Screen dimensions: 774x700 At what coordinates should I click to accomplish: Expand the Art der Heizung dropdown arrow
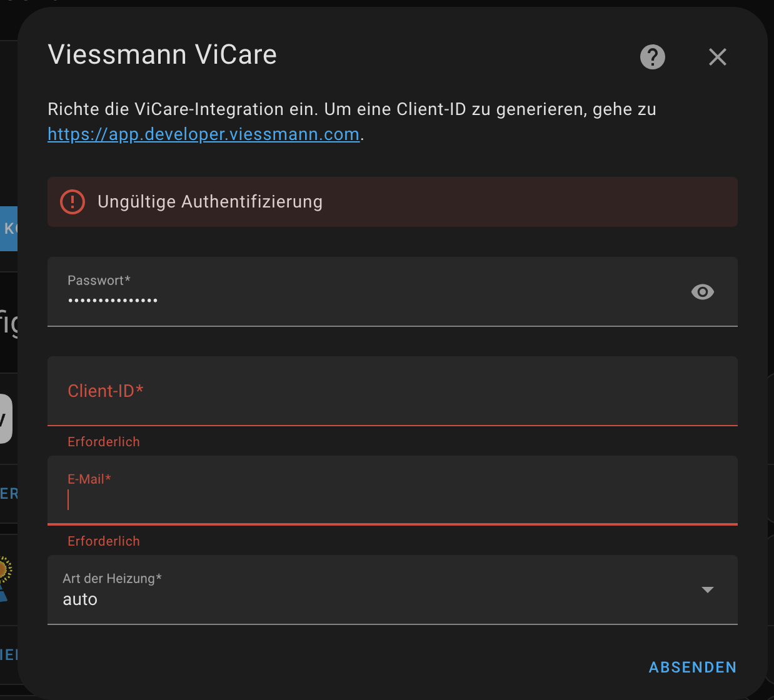point(707,590)
